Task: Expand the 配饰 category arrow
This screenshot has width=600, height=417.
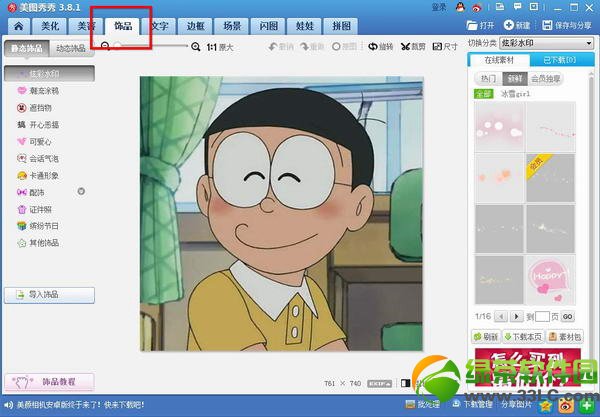Action: click(x=81, y=191)
